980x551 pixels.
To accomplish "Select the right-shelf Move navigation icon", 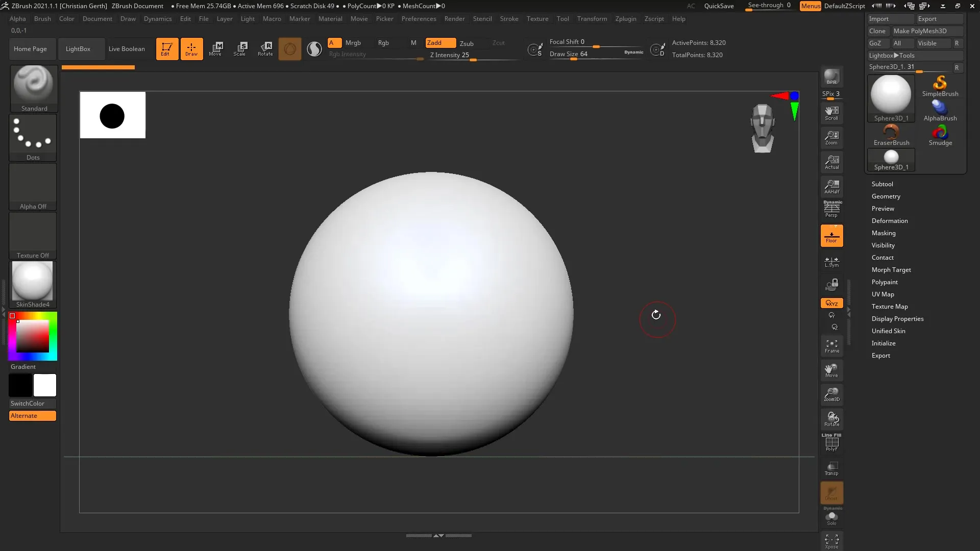I will pos(831,370).
